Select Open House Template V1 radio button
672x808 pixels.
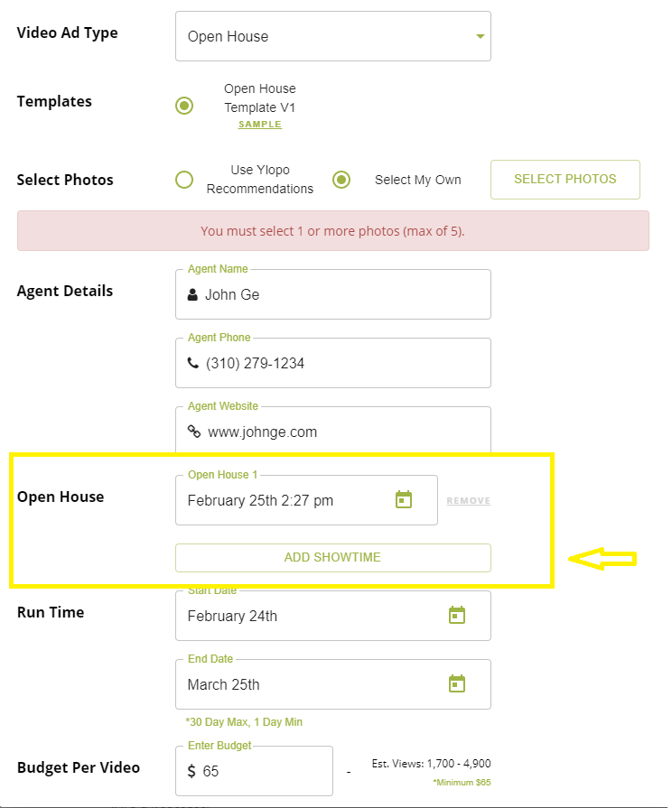184,106
